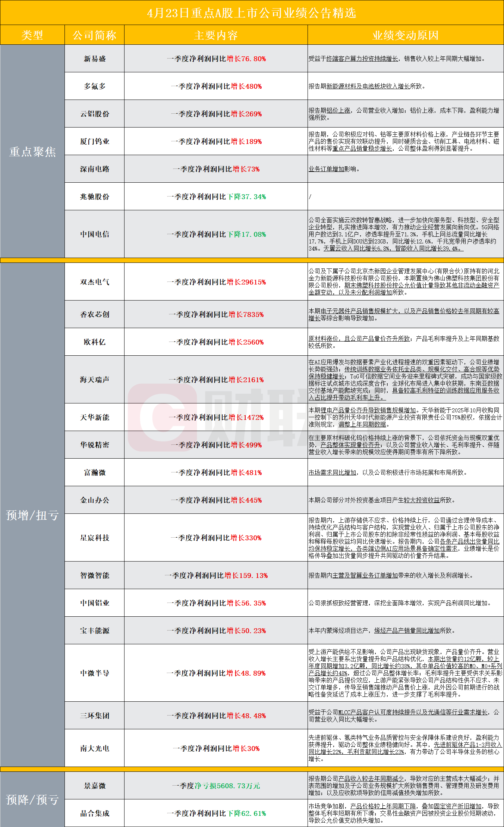Click company name 三环集团
Image resolution: width=504 pixels, height=827 pixels.
click(x=95, y=716)
